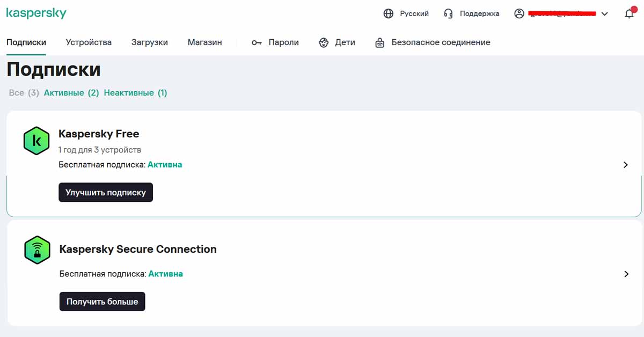
Task: Click the key icon for Пароли
Action: [257, 42]
